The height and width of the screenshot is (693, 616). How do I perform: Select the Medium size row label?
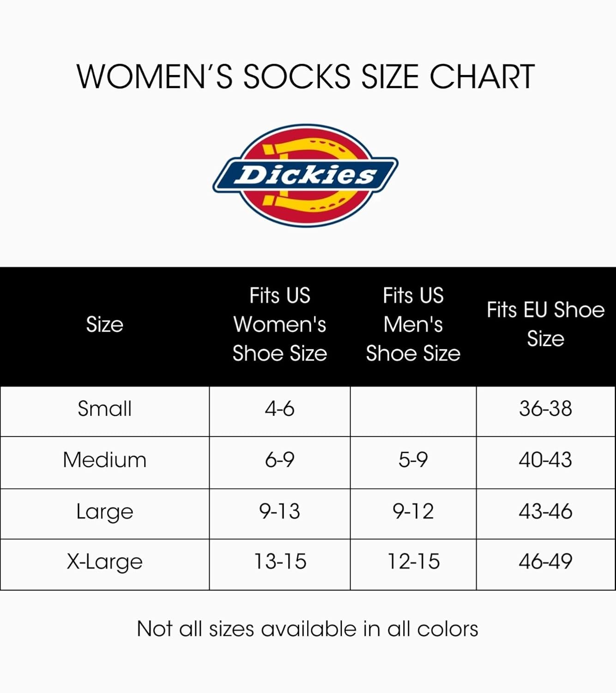105,460
